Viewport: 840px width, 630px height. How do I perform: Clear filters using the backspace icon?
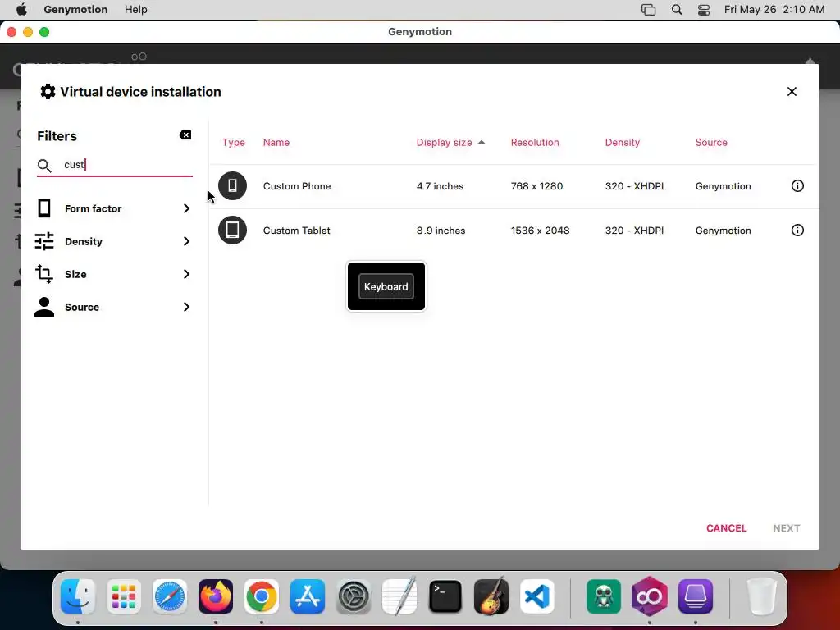click(x=185, y=135)
